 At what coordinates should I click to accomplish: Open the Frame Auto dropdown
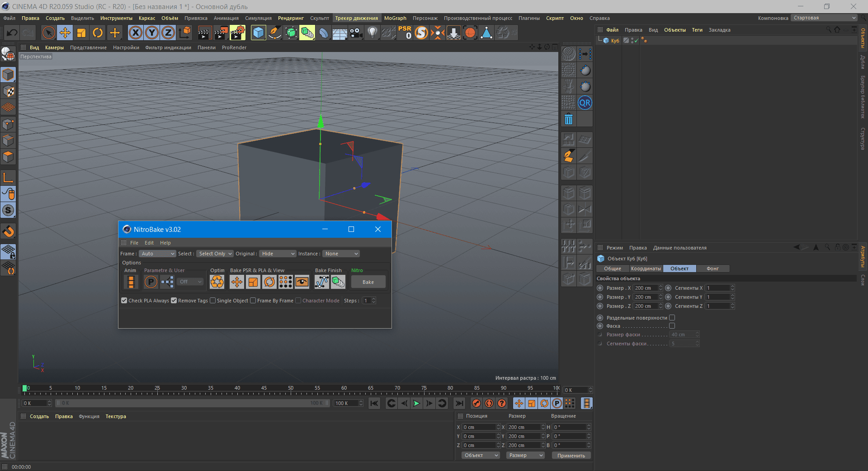pyautogui.click(x=157, y=254)
